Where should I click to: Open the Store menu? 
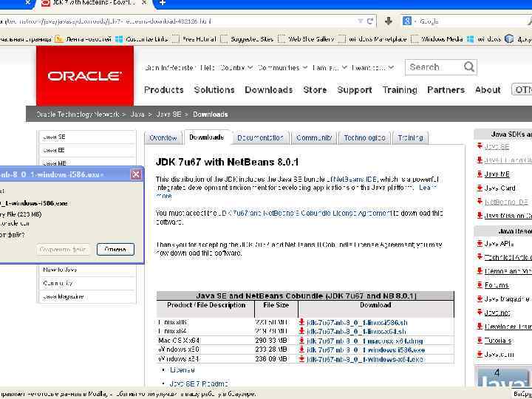(315, 90)
